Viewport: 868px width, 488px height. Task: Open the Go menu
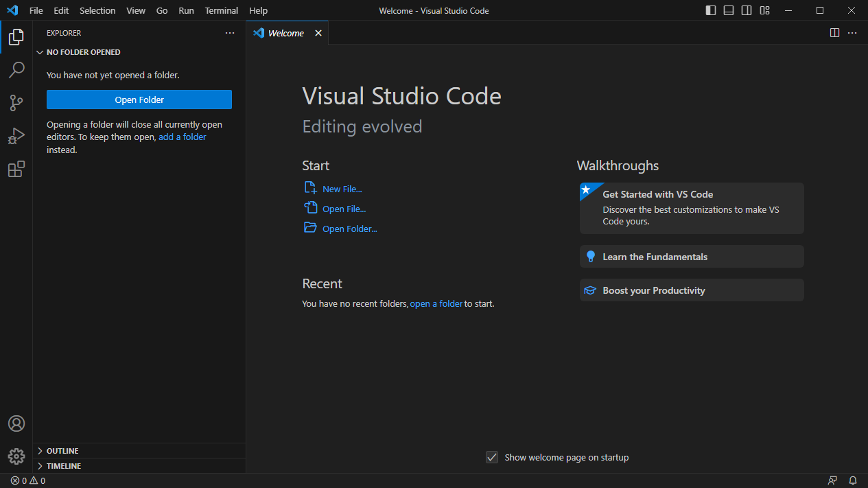[x=162, y=10]
